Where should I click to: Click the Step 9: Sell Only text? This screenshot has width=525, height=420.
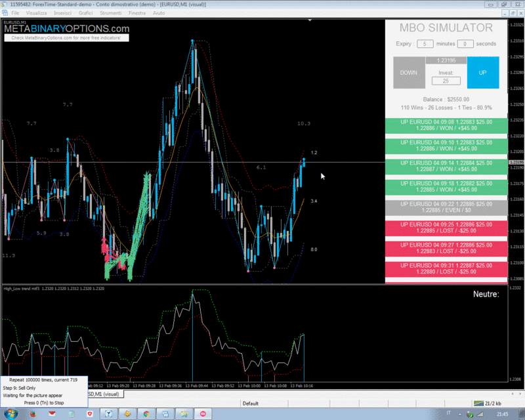pyautogui.click(x=19, y=388)
